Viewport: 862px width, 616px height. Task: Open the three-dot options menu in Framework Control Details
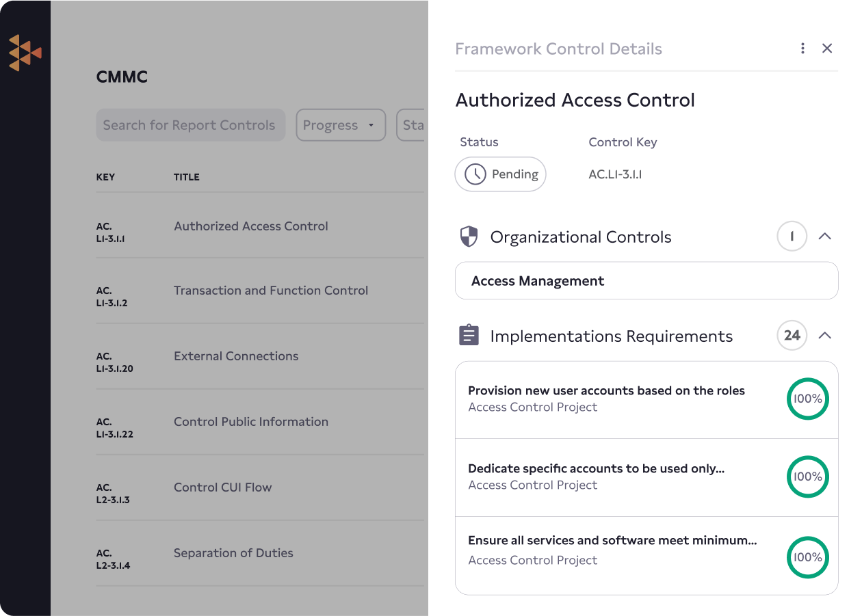802,49
